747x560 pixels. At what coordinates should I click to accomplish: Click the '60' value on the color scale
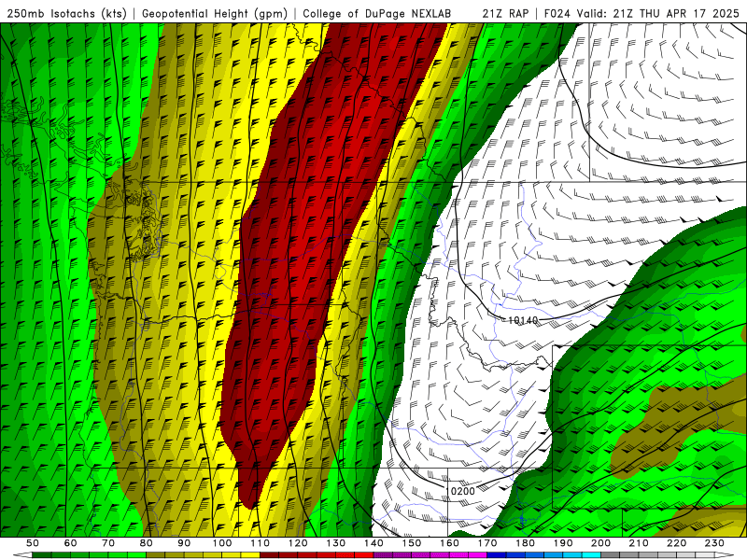click(70, 543)
